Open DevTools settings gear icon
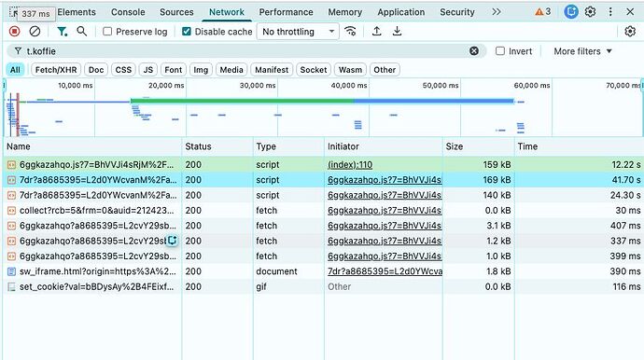644x360 pixels. [x=590, y=12]
